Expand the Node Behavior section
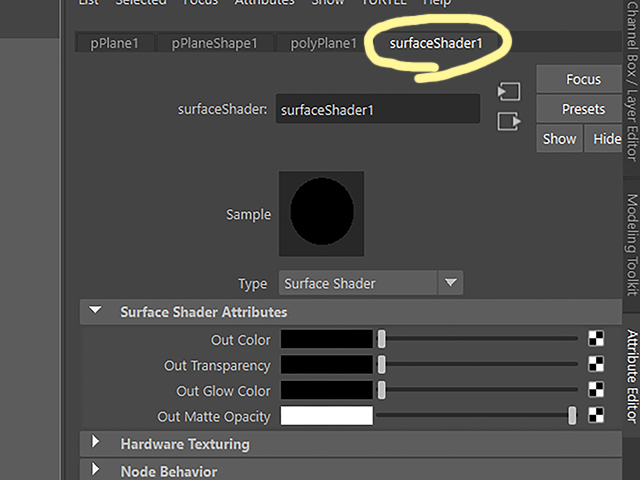Viewport: 640px width, 480px height. (x=96, y=469)
